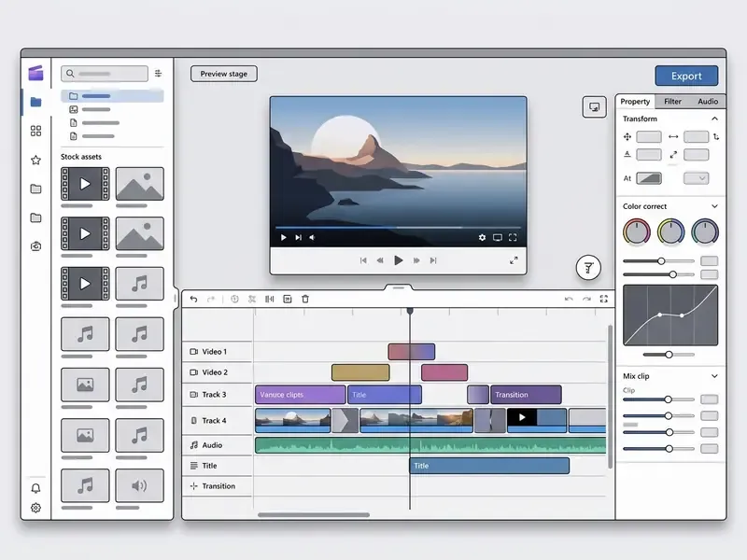Adjust the yellow color wheel knob
This screenshot has height=560, width=747.
pyautogui.click(x=670, y=231)
